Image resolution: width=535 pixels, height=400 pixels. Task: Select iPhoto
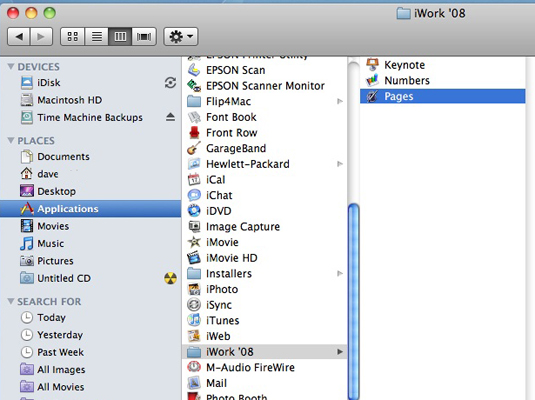(x=265, y=289)
